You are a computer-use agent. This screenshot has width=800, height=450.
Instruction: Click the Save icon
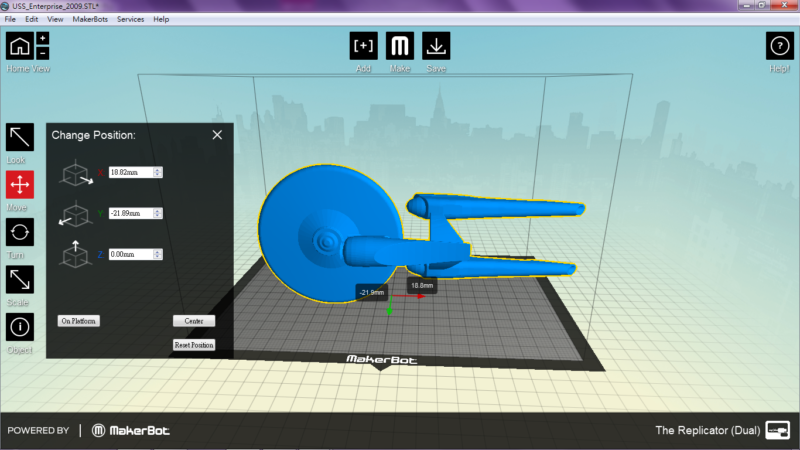coord(436,46)
